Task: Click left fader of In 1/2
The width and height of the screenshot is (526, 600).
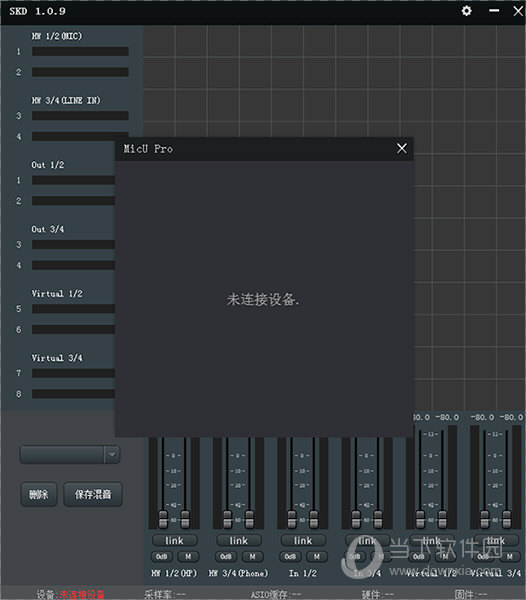Action: pos(291,519)
